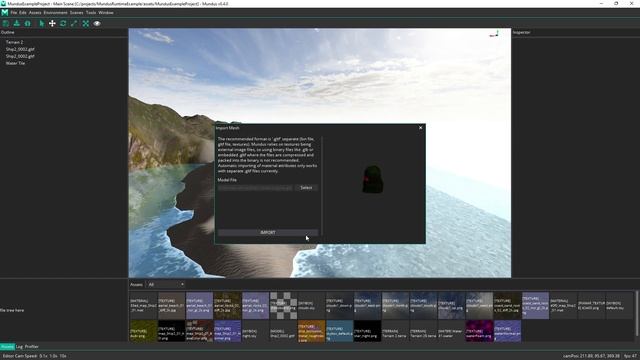Screen dimensions: 640x360
Task: Select the clouds.sky skybox asset
Action: (311, 305)
